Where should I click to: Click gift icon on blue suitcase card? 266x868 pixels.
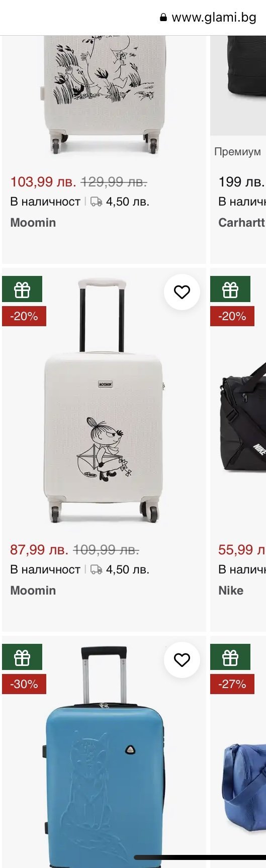point(22,657)
